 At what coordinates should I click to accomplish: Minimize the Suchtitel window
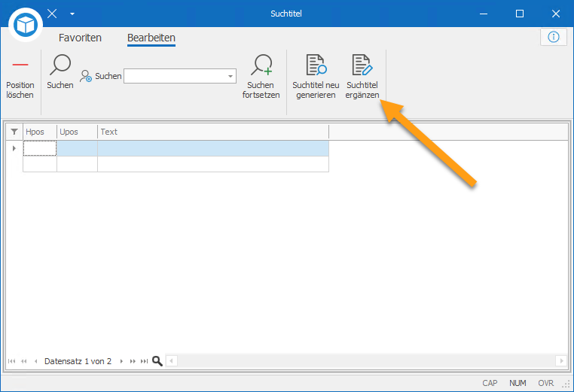point(484,14)
